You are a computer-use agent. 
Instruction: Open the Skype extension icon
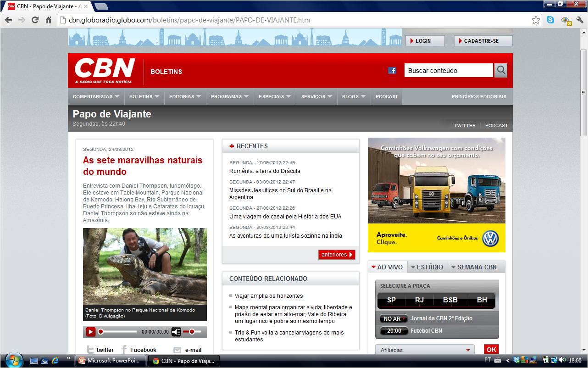point(550,20)
